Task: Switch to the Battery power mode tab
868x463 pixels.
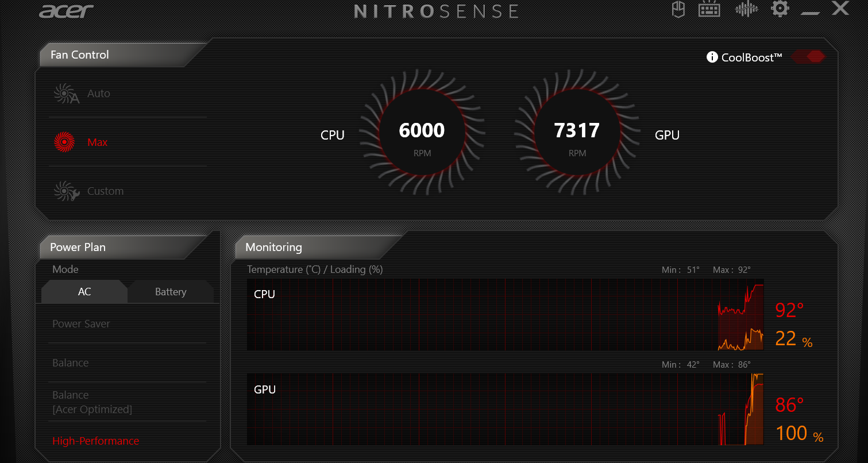Action: [x=171, y=292]
